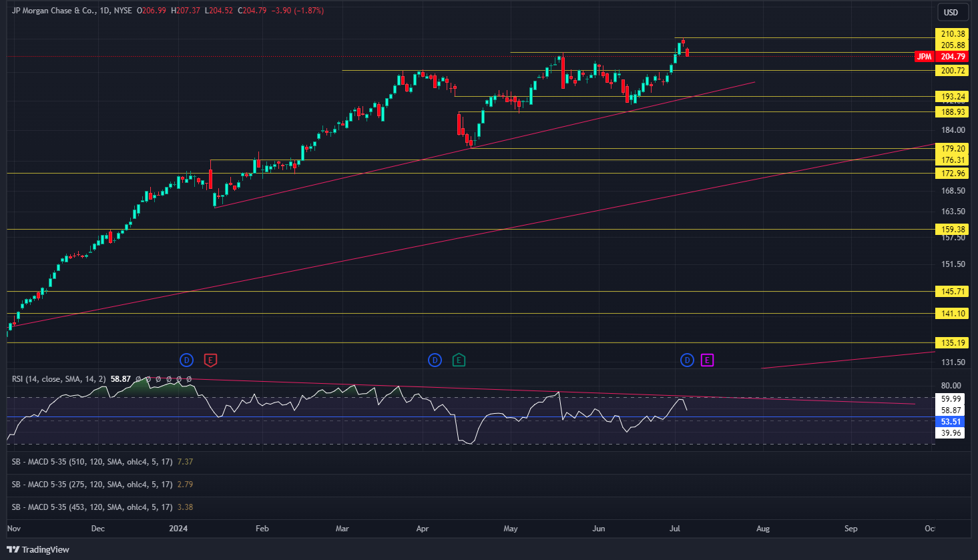978x560 pixels.
Task: Click the MACD value 7.37
Action: 185,461
